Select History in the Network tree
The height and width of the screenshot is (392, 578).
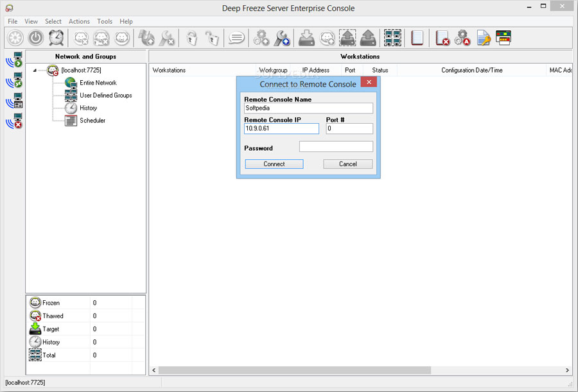[x=89, y=108]
